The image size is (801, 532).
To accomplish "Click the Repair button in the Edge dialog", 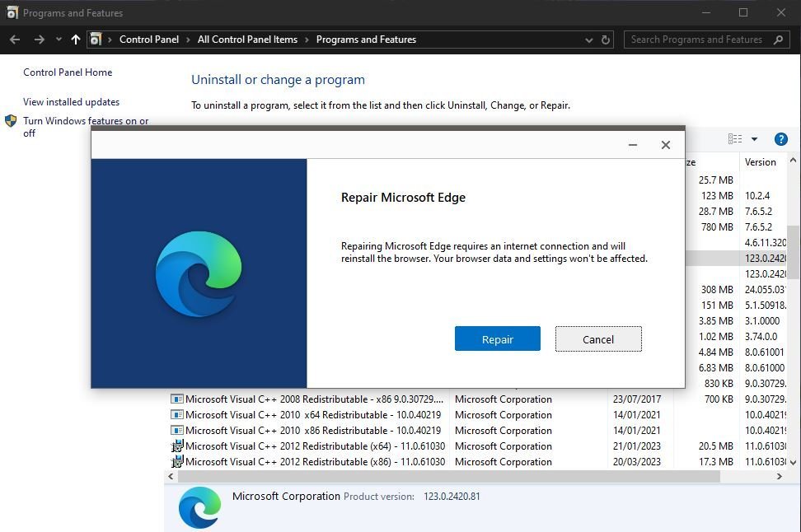I will [497, 339].
